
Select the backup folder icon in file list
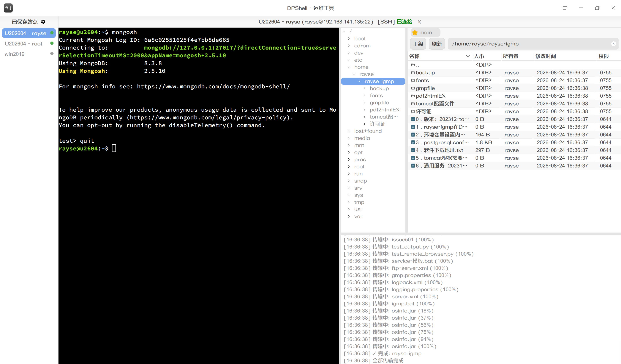pyautogui.click(x=413, y=73)
